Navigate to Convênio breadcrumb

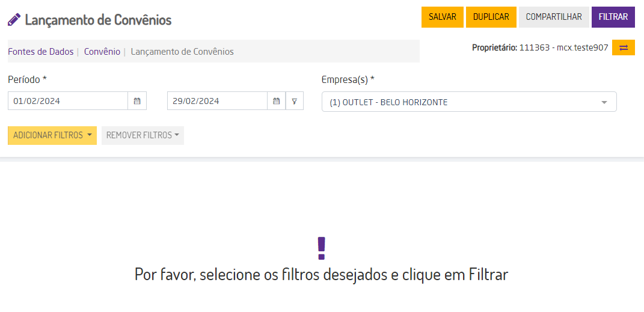(x=102, y=52)
